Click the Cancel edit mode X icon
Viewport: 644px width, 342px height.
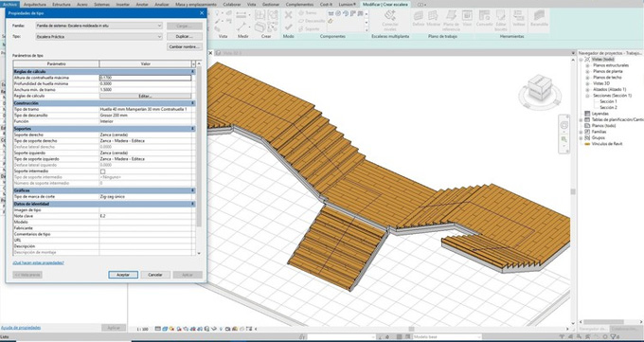(x=288, y=15)
